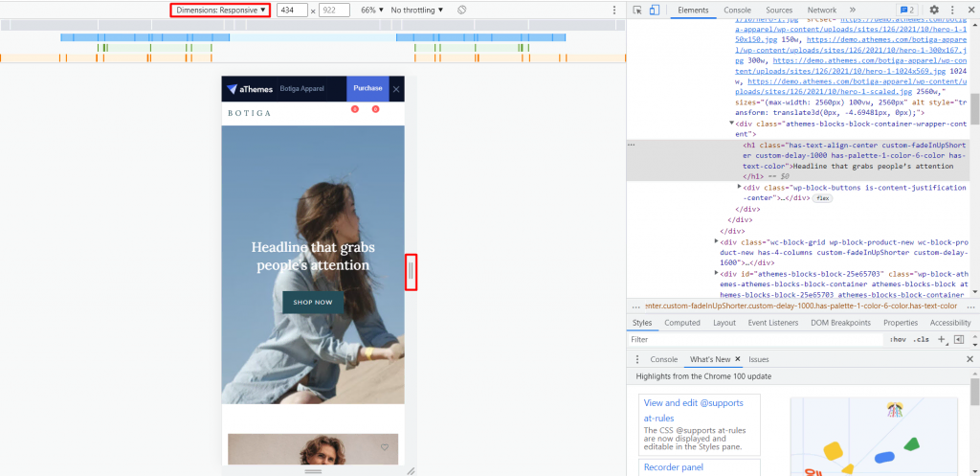Toggle the .cls element classes panel

click(x=921, y=339)
